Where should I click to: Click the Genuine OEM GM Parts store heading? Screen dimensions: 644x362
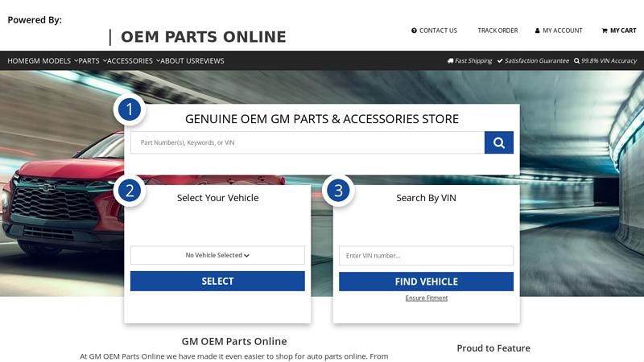(x=322, y=119)
